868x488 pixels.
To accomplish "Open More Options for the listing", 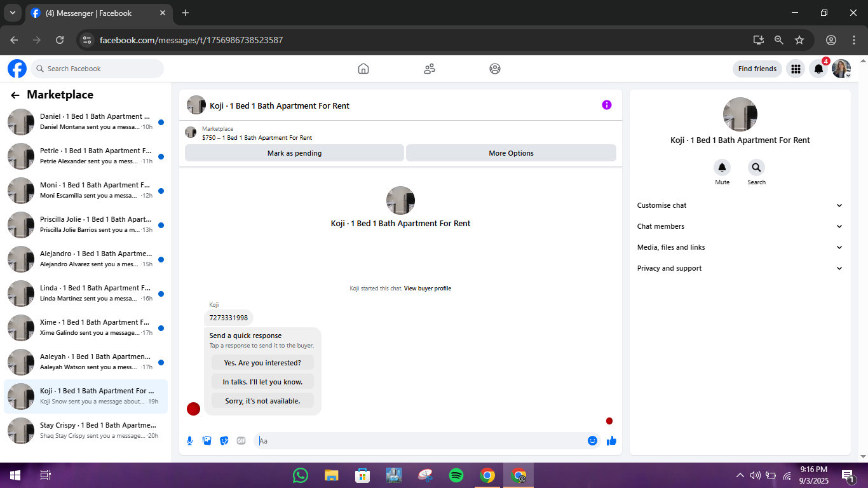I will click(x=511, y=153).
